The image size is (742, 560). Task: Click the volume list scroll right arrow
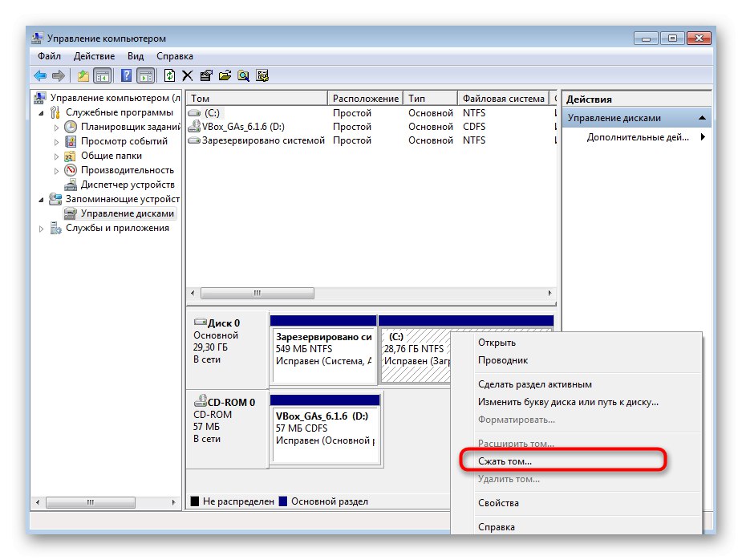click(549, 293)
